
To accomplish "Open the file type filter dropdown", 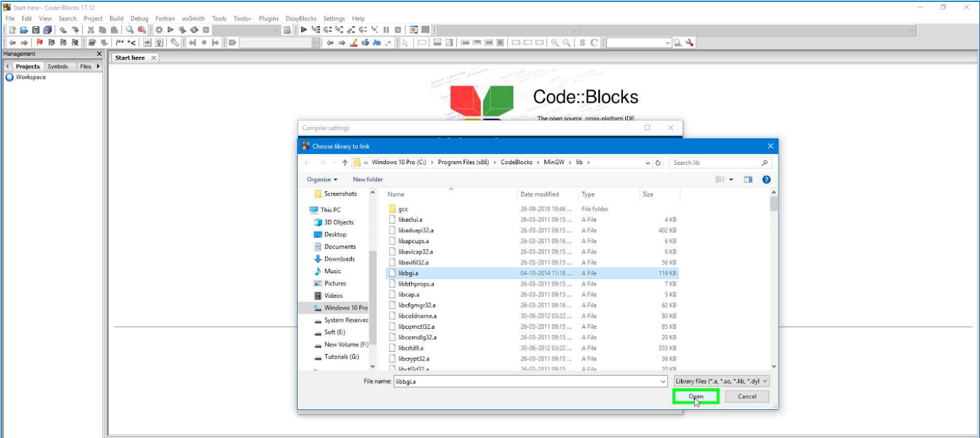I will coord(722,381).
